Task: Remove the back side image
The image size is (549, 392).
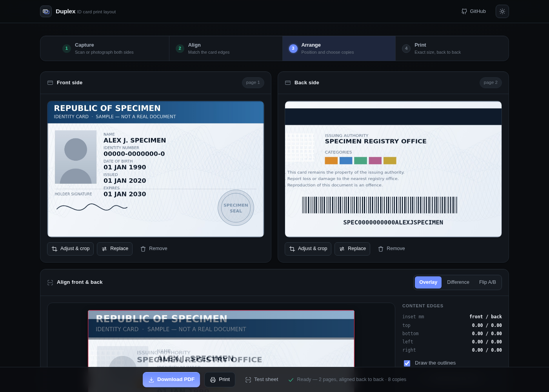Action: (391, 249)
